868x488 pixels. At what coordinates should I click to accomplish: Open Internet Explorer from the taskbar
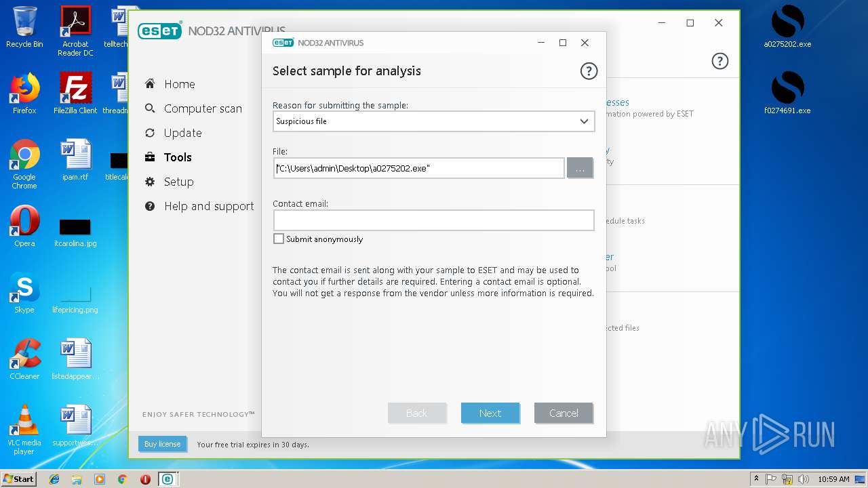(54, 479)
